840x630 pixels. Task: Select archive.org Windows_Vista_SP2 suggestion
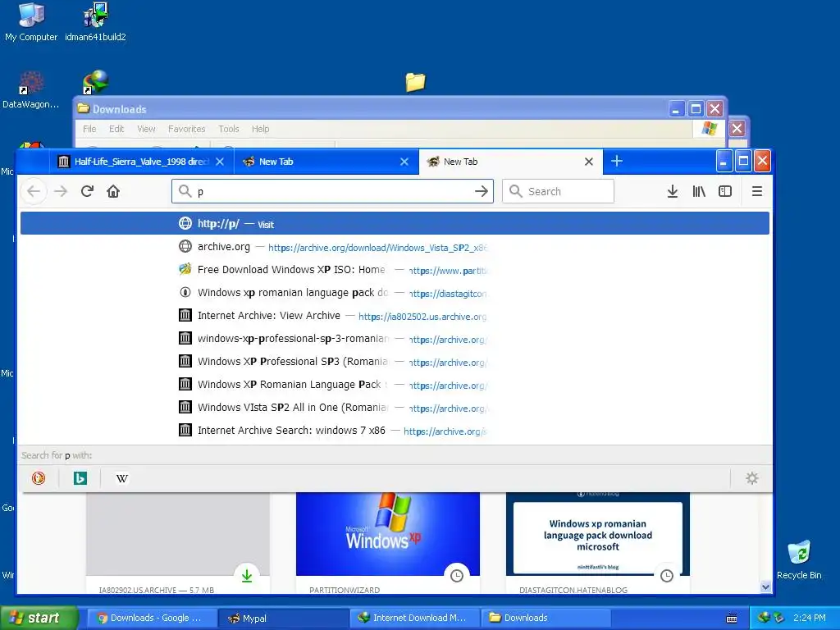(x=395, y=246)
